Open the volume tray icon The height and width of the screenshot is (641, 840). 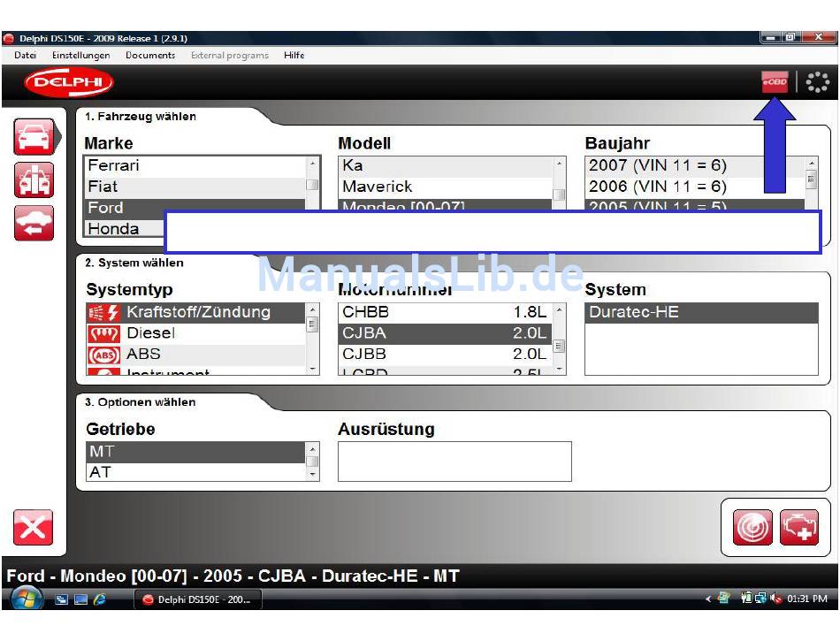[775, 599]
